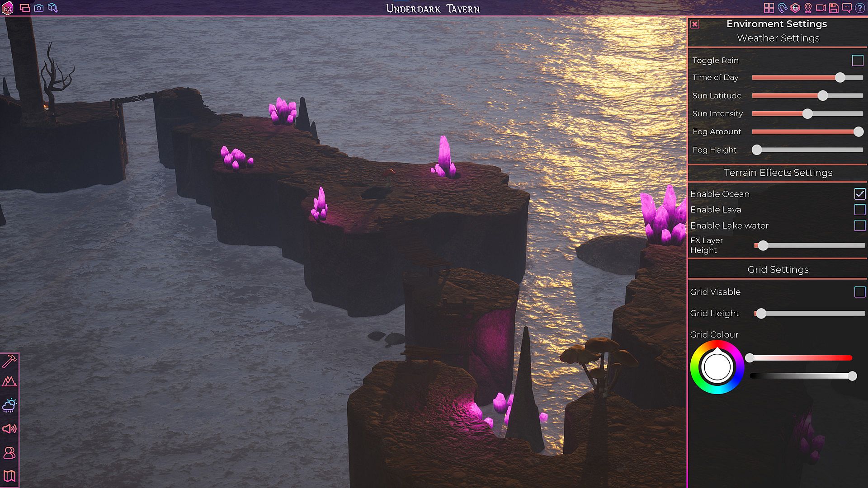Toggle the magnet snapping icon

(782, 8)
